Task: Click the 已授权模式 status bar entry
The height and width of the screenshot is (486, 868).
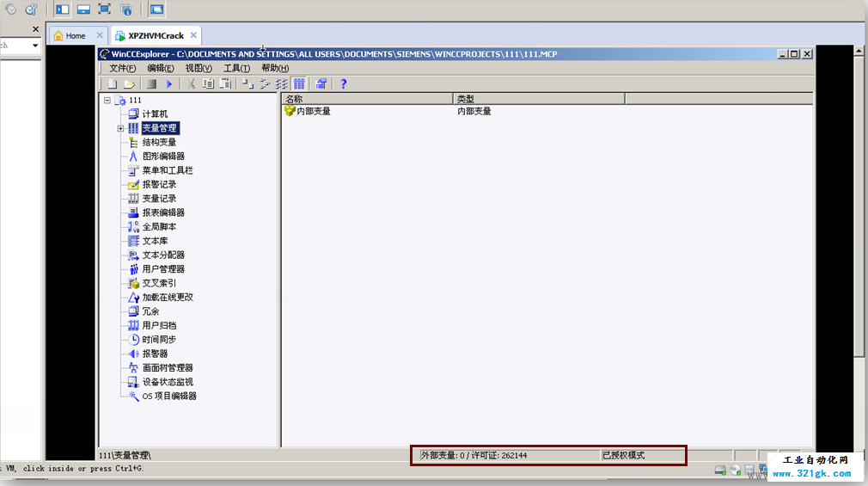Action: [x=624, y=456]
